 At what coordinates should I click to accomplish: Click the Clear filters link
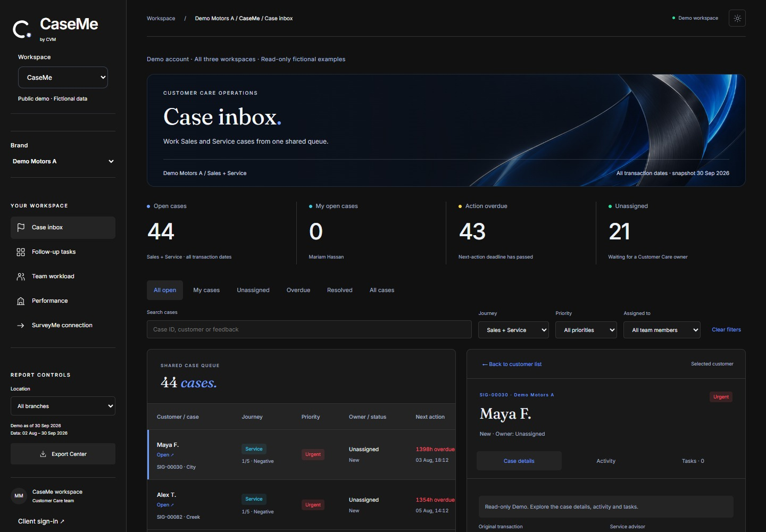pos(727,330)
